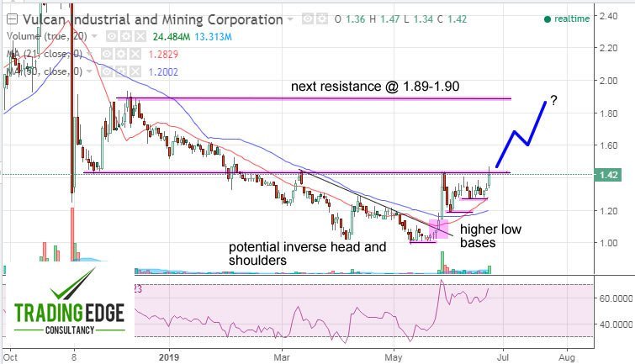Click the Vulcan Industrial and Mining Corporation title

[153, 19]
